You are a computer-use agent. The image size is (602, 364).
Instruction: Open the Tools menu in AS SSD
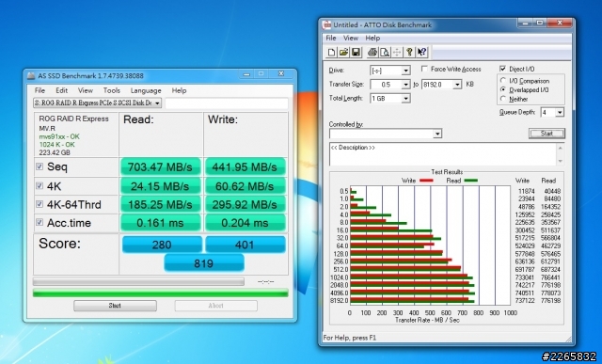pos(112,90)
